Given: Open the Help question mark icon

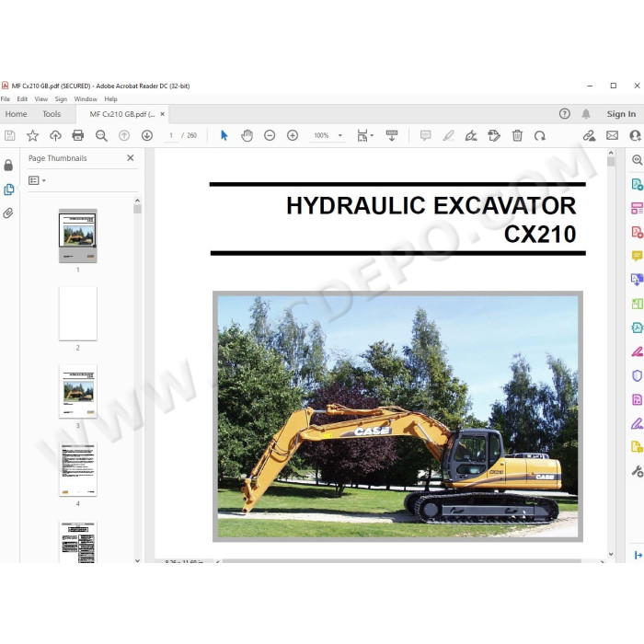Looking at the screenshot, I should 565,114.
